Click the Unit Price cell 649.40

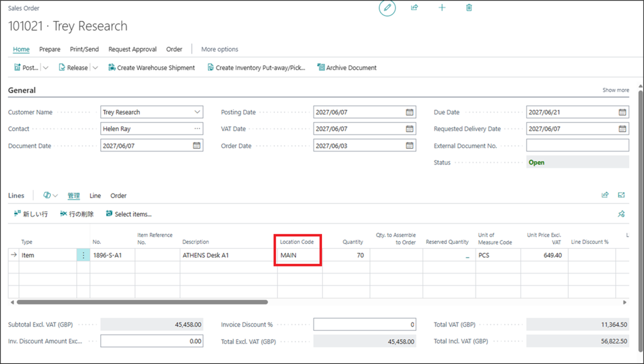tap(544, 255)
